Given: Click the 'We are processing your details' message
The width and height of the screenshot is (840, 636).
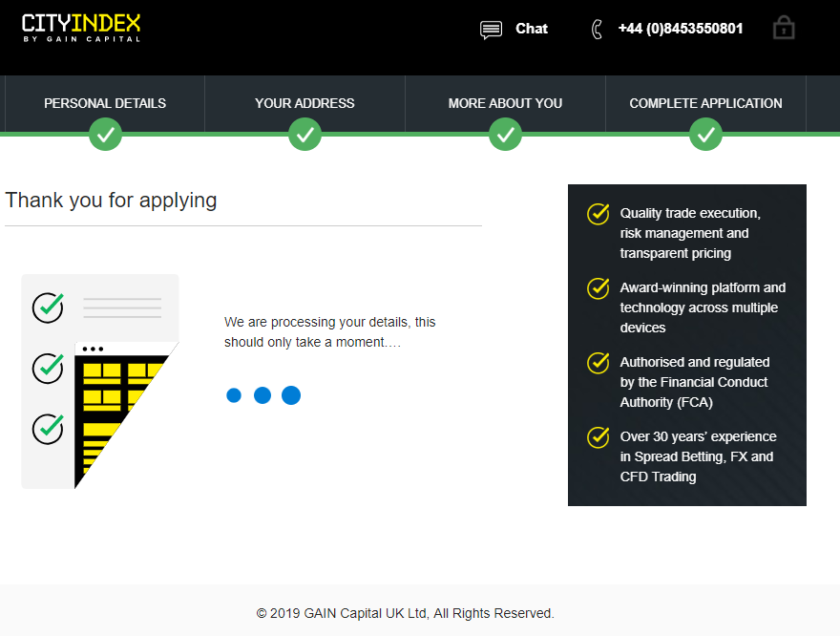Looking at the screenshot, I should [330, 332].
